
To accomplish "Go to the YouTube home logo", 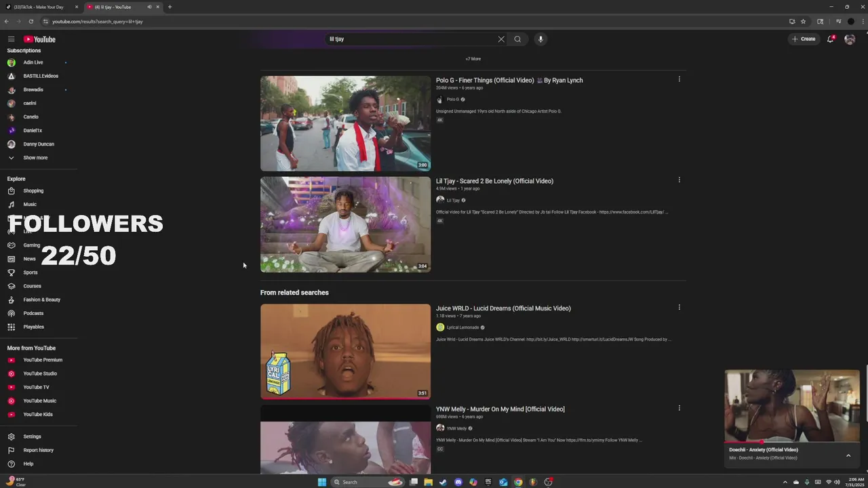I will click(39, 39).
